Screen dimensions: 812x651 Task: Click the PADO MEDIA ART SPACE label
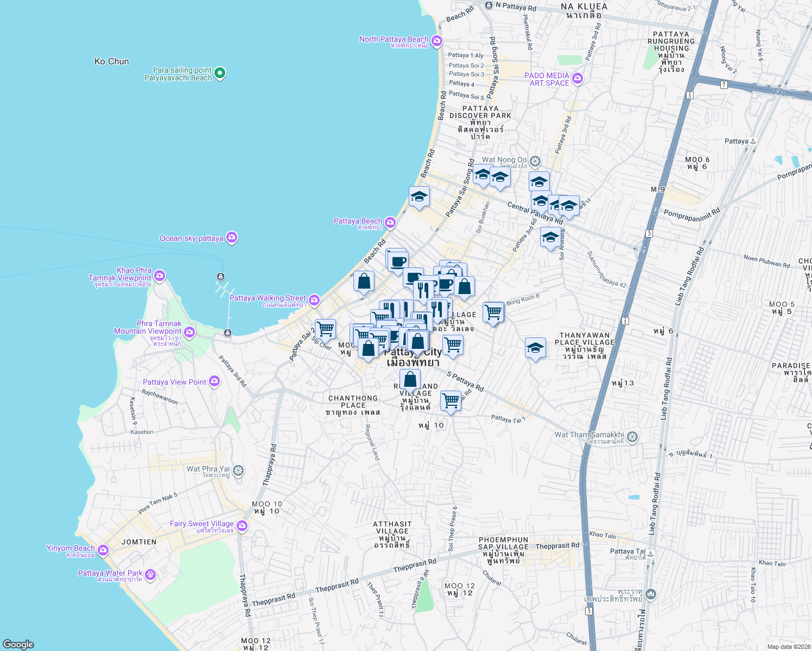click(547, 79)
